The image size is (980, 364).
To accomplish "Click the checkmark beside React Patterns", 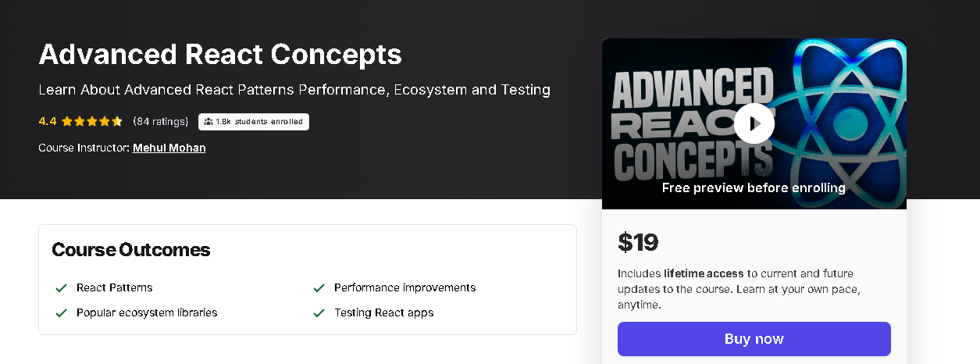I will pos(61,287).
